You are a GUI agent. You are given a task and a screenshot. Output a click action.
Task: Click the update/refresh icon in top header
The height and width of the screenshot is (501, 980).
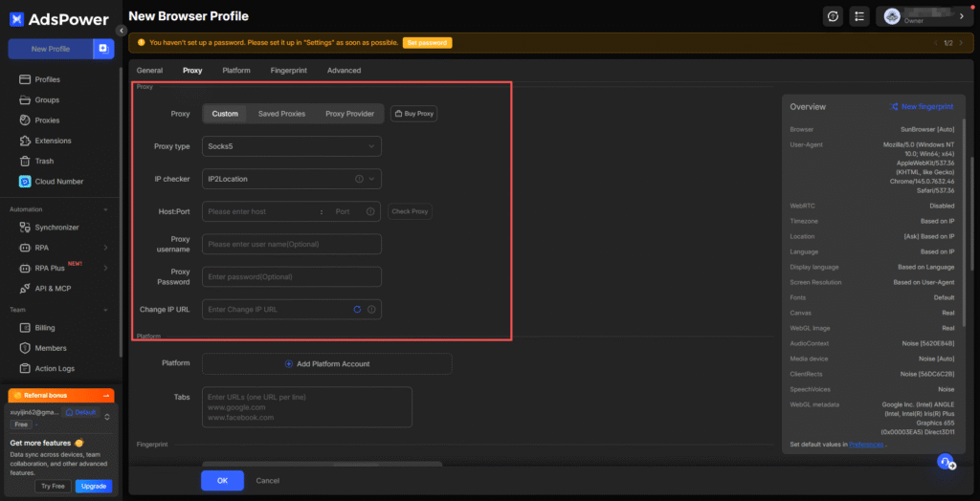point(833,16)
